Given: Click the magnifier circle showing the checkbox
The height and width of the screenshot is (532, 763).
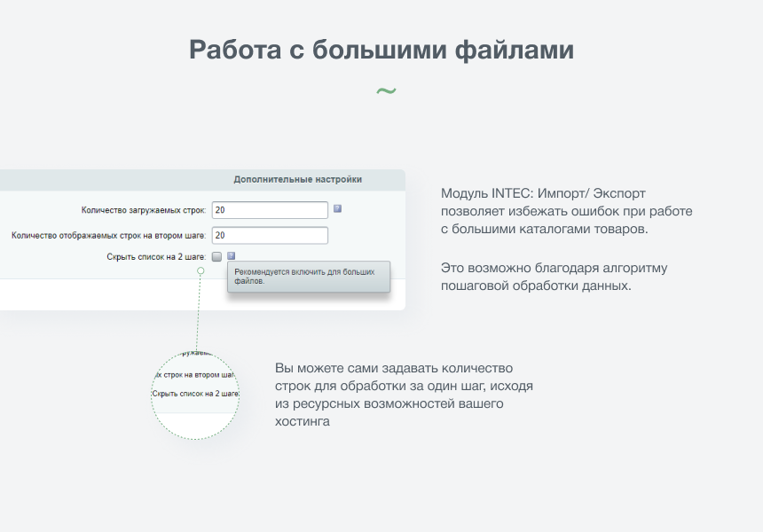Looking at the screenshot, I should [x=197, y=395].
